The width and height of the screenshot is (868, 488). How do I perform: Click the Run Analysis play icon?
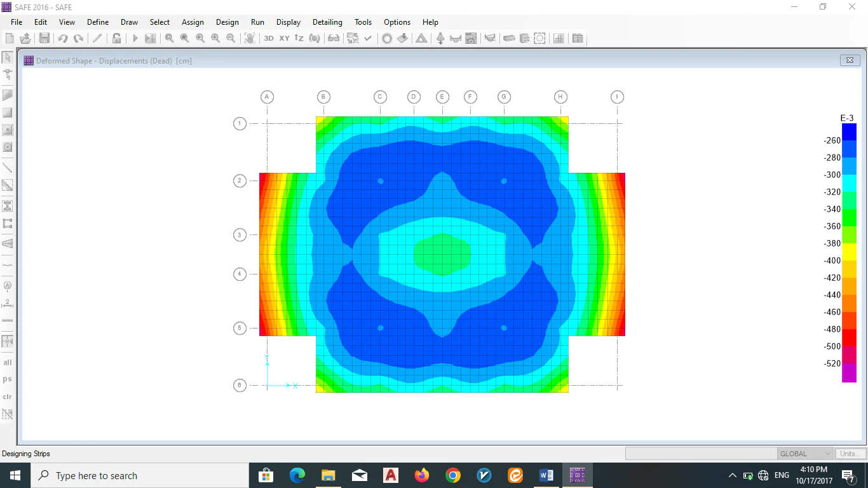[135, 39]
